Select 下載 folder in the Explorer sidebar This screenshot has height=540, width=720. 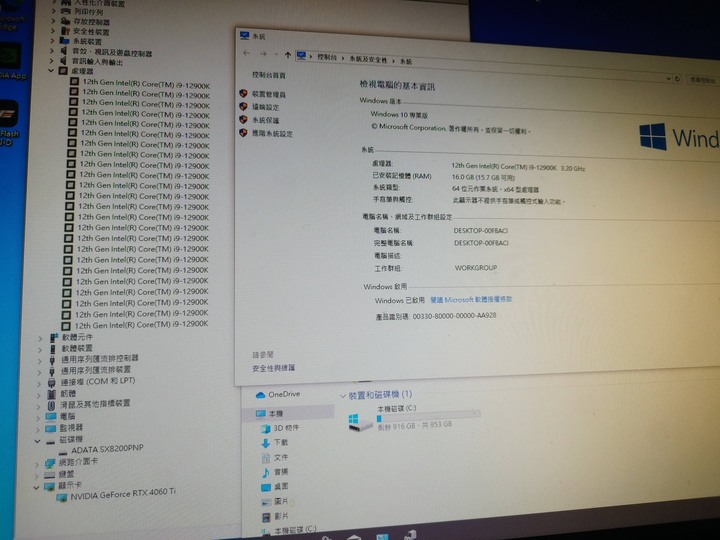[280, 442]
